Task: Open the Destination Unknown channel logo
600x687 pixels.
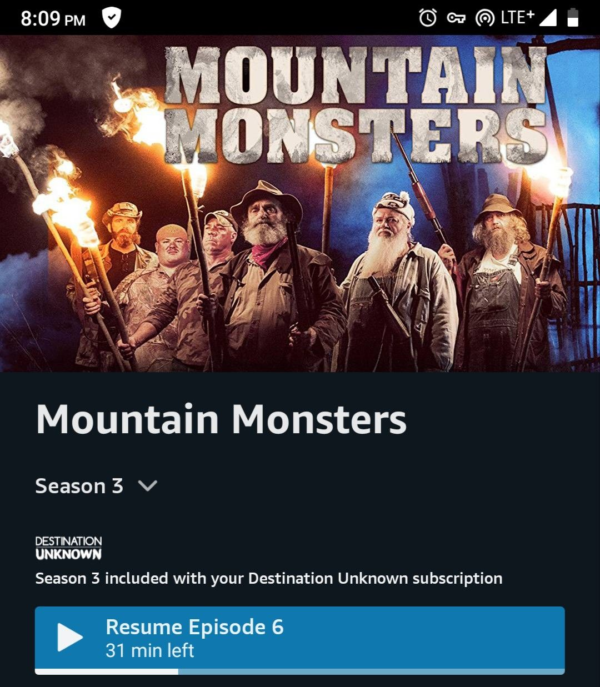Action: [x=68, y=548]
